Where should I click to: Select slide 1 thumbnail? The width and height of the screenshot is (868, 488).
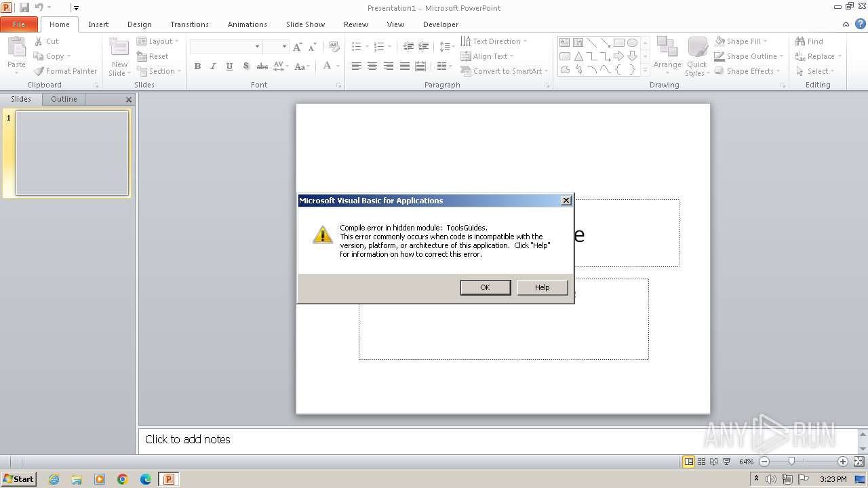click(x=72, y=153)
